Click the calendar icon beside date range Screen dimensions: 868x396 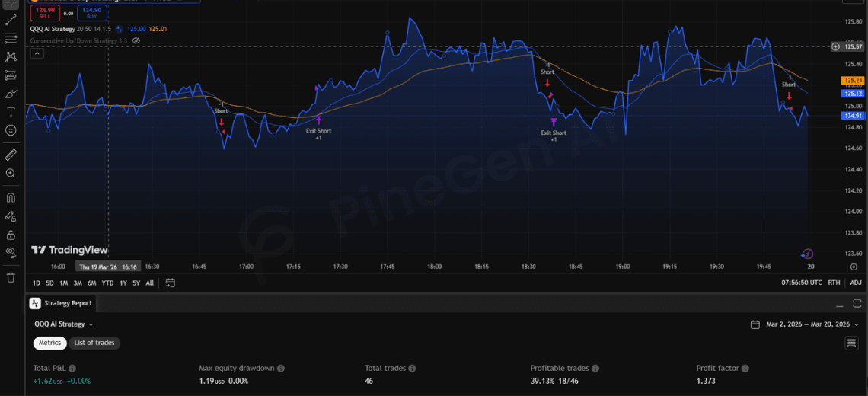click(755, 324)
